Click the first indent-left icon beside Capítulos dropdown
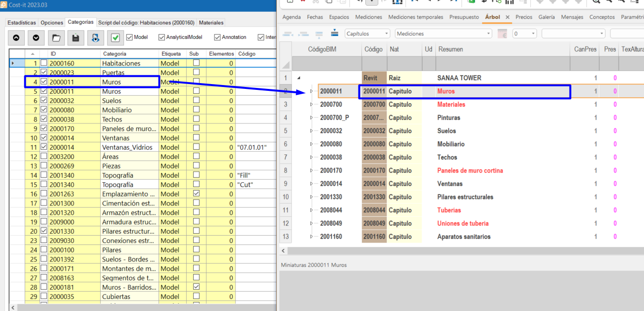This screenshot has width=644, height=311. click(x=287, y=34)
